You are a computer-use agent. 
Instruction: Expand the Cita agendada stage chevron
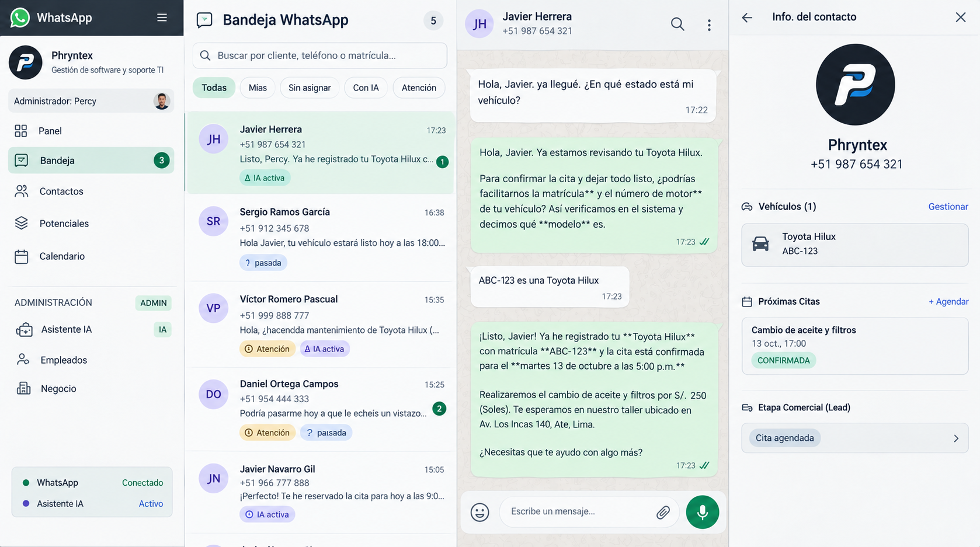(x=956, y=438)
